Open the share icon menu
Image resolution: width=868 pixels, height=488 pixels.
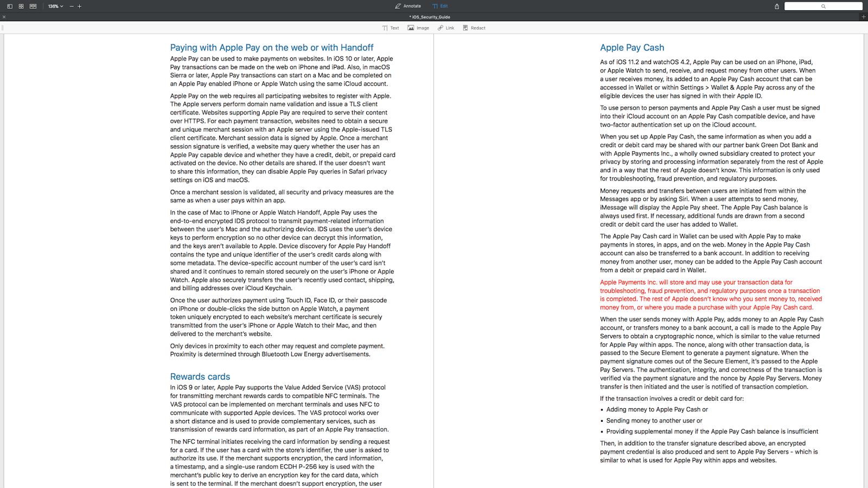[x=777, y=6]
